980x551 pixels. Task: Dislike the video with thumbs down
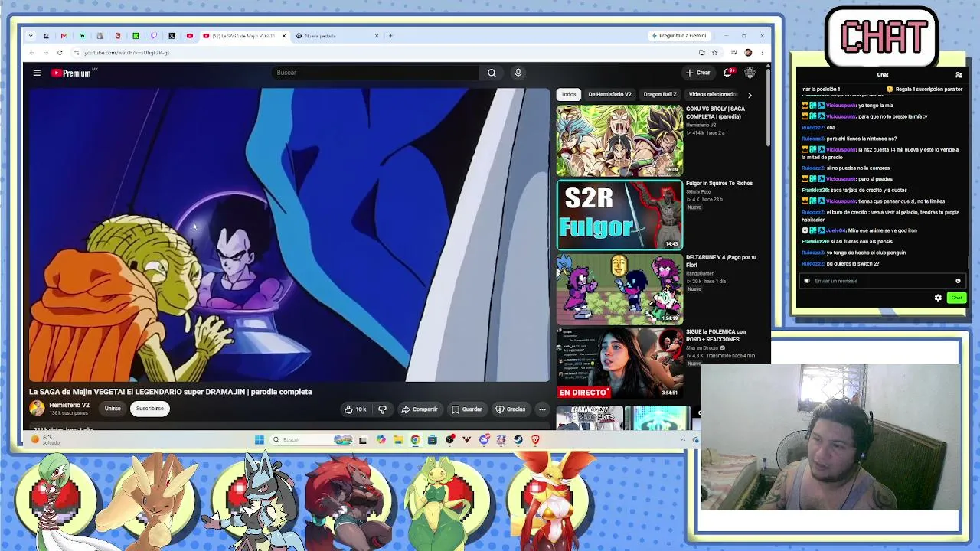click(x=382, y=409)
